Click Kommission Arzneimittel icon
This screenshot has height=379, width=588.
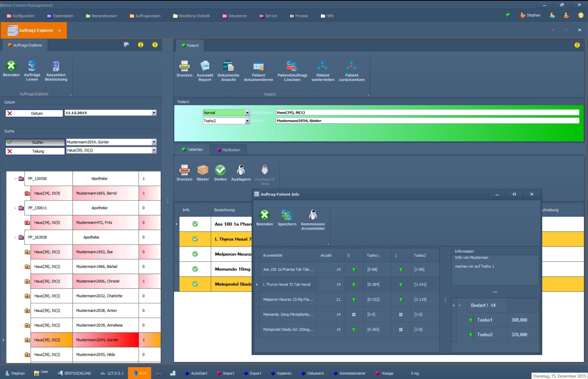[x=313, y=215]
